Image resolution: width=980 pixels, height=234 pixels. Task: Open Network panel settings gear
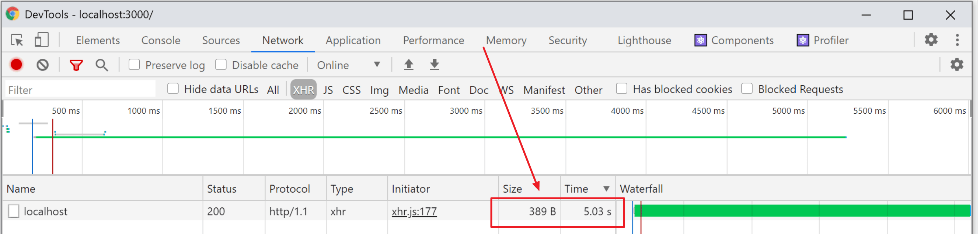957,65
